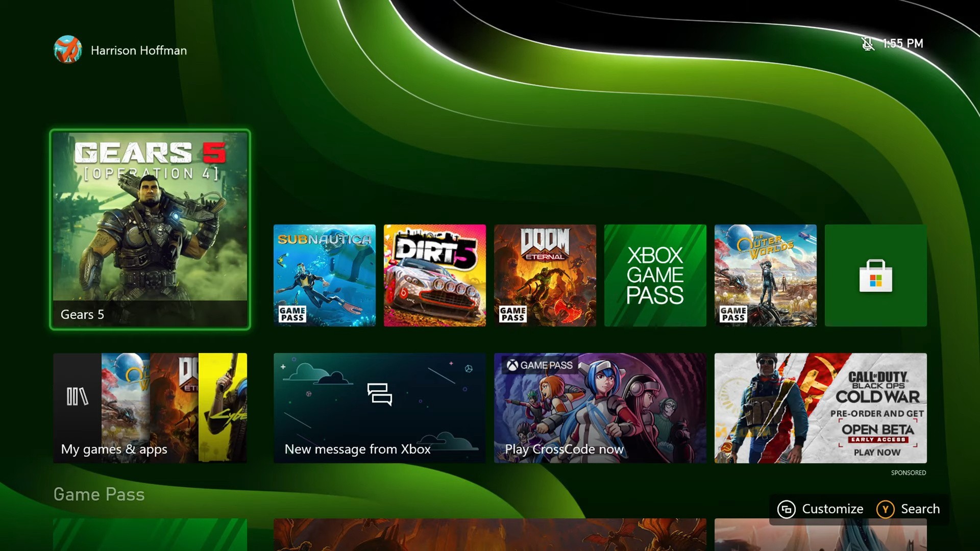Click Xbox logo on Game Pass banner
Viewport: 980px width, 551px height.
click(x=512, y=365)
